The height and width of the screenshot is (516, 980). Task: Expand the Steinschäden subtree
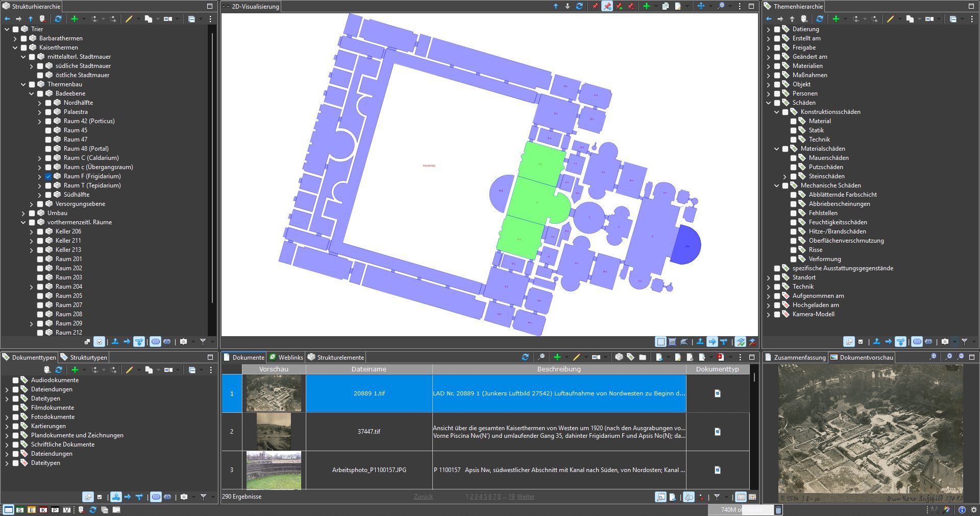[785, 176]
